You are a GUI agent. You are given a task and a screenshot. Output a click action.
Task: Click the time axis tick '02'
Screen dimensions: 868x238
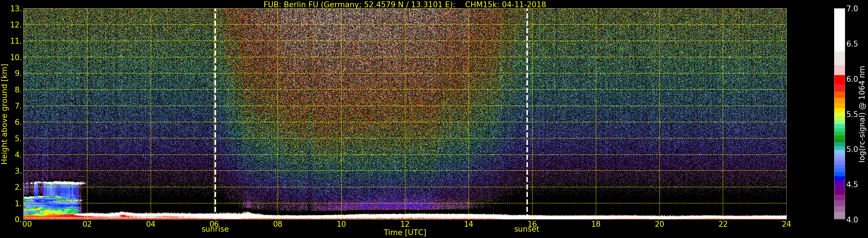[x=87, y=224]
